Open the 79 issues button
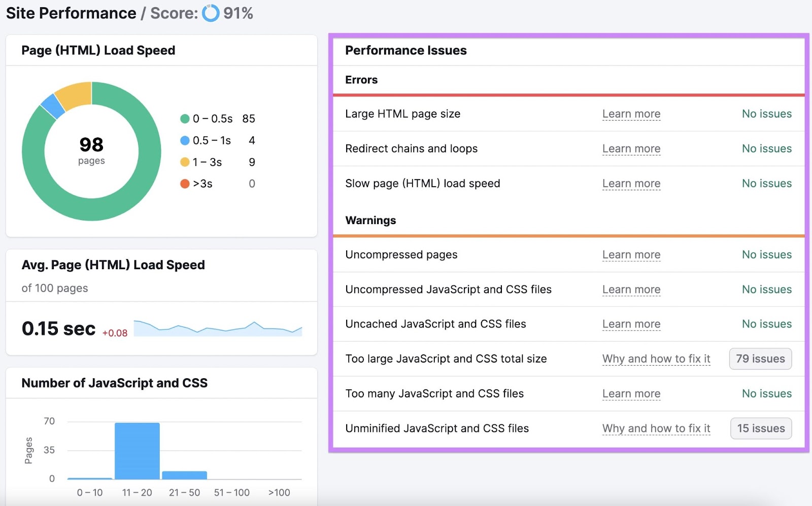Viewport: 812px width, 506px height. click(x=760, y=359)
